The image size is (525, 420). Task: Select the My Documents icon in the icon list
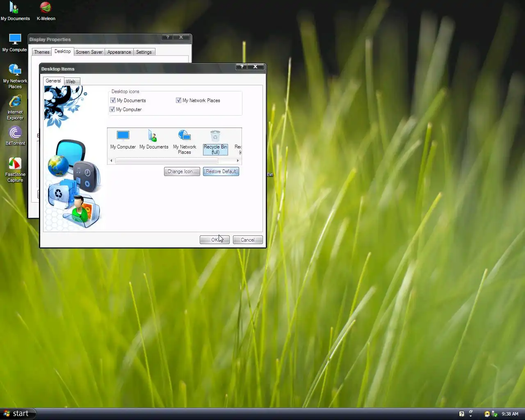click(154, 139)
